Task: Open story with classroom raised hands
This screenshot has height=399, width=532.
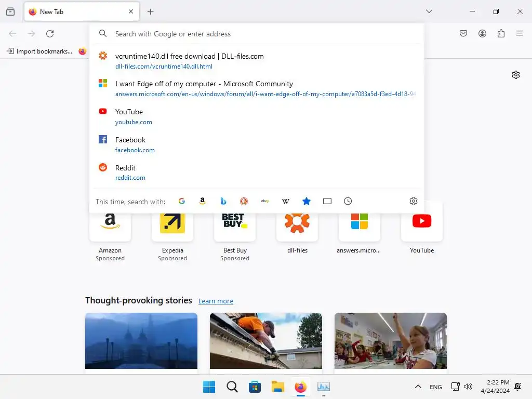Action: click(x=391, y=341)
